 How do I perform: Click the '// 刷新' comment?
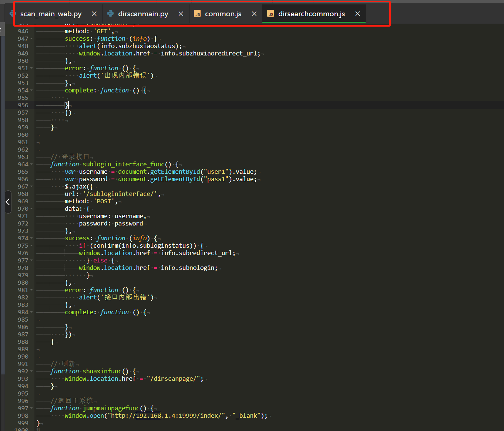(x=63, y=364)
